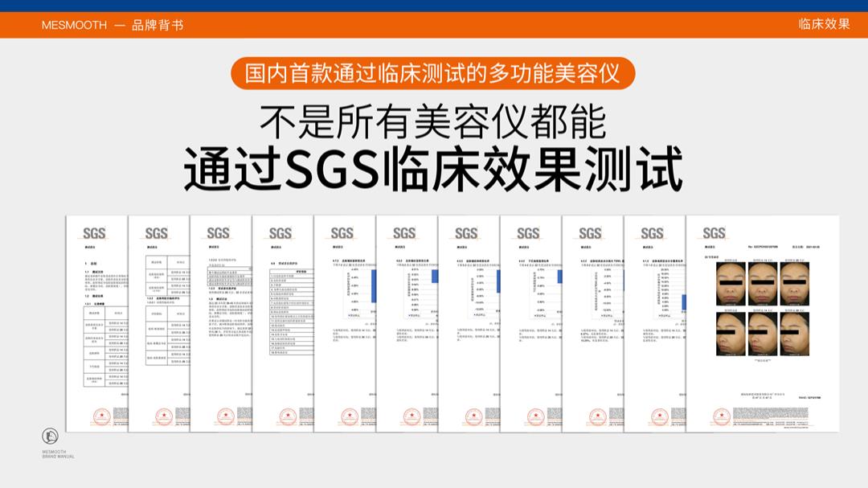This screenshot has width=868, height=488.
Task: Select the 临床效果 label in the header
Action: 824,24
